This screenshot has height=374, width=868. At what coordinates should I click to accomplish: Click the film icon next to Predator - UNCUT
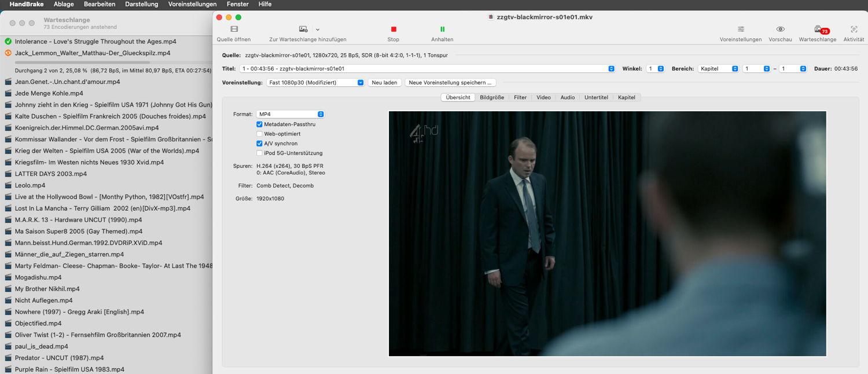(8, 358)
